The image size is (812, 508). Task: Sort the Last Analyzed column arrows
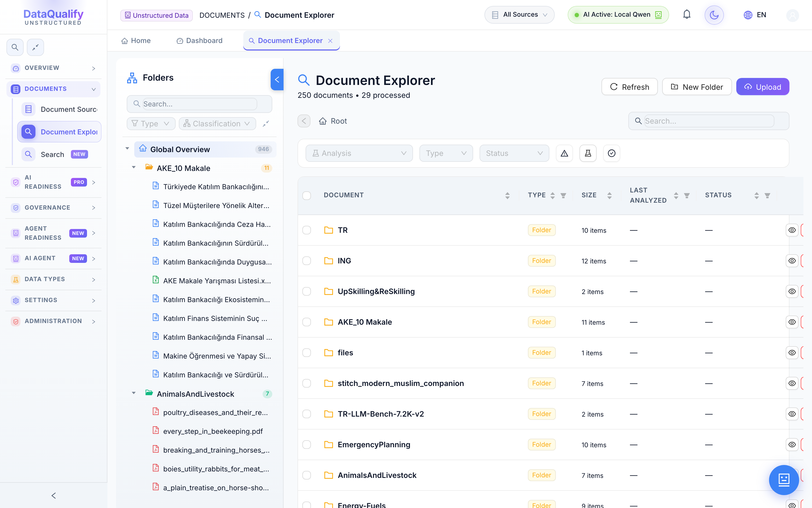(x=676, y=196)
